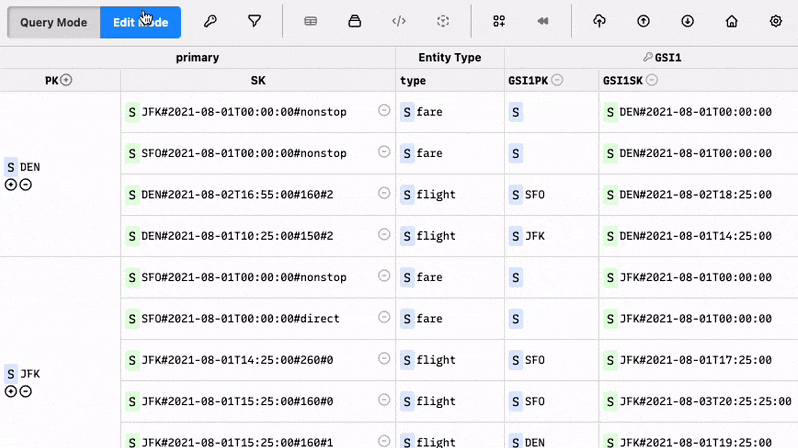Click sort key JFK#2021-08-01T14:25:00#260#0
The image size is (798, 448).
coord(237,360)
